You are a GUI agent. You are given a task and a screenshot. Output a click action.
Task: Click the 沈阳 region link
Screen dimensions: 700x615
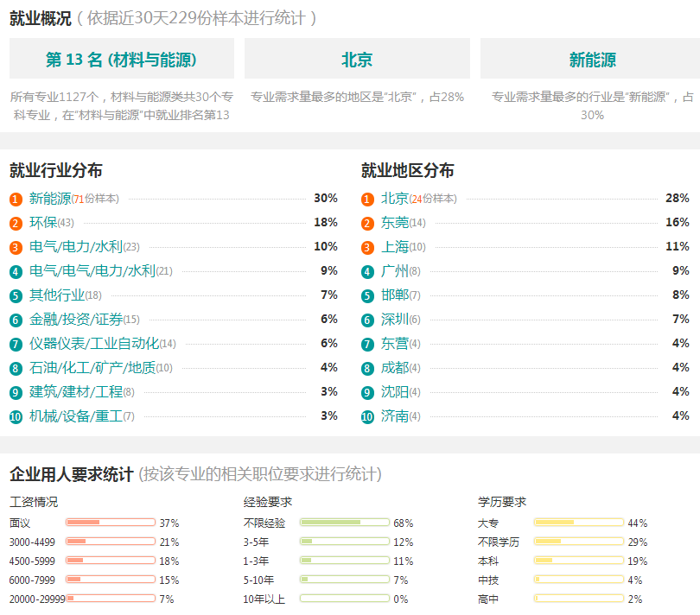click(x=395, y=392)
